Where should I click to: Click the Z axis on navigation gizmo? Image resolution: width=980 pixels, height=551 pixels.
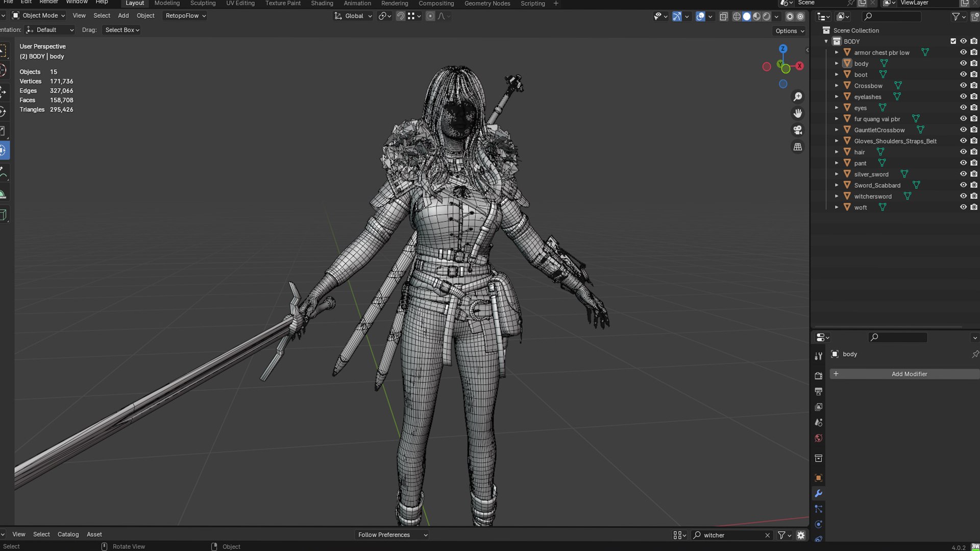click(x=783, y=49)
